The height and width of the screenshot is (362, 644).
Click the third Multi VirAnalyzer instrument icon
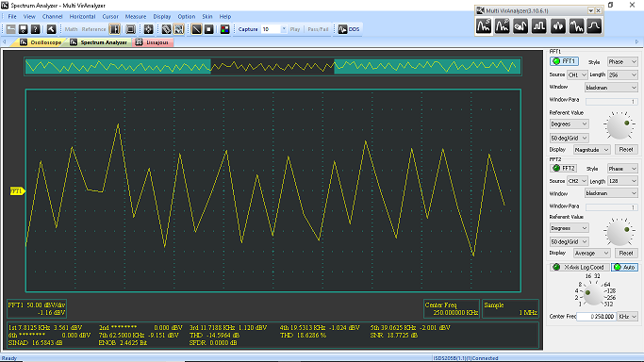tap(520, 26)
